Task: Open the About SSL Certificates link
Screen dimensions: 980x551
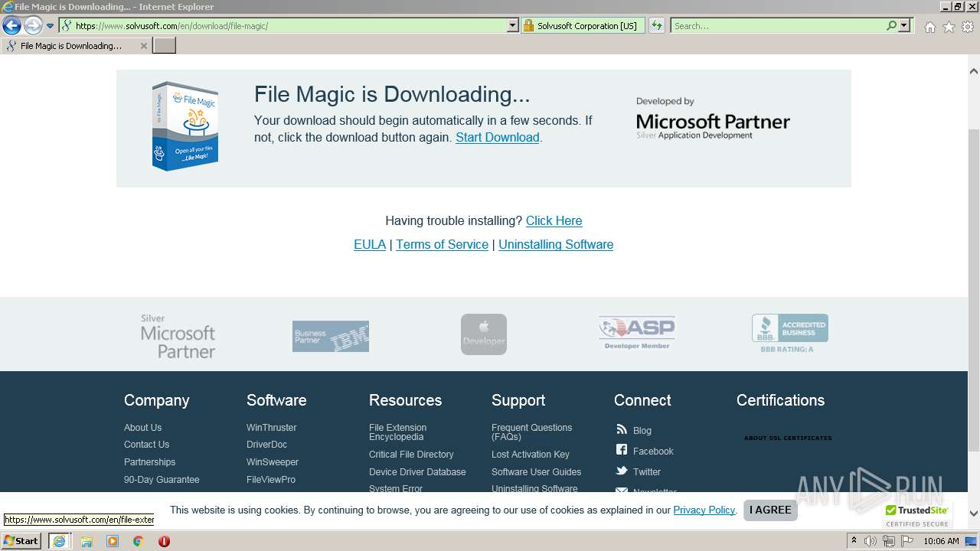Action: point(788,439)
